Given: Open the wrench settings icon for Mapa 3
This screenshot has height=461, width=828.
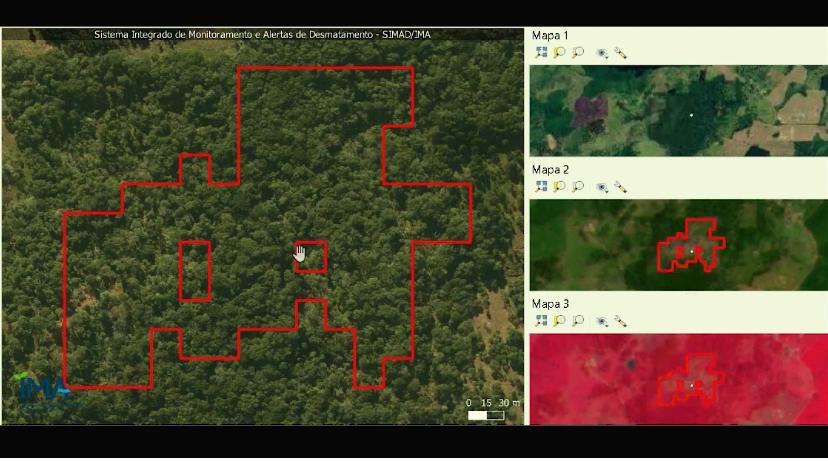Looking at the screenshot, I should pos(620,321).
